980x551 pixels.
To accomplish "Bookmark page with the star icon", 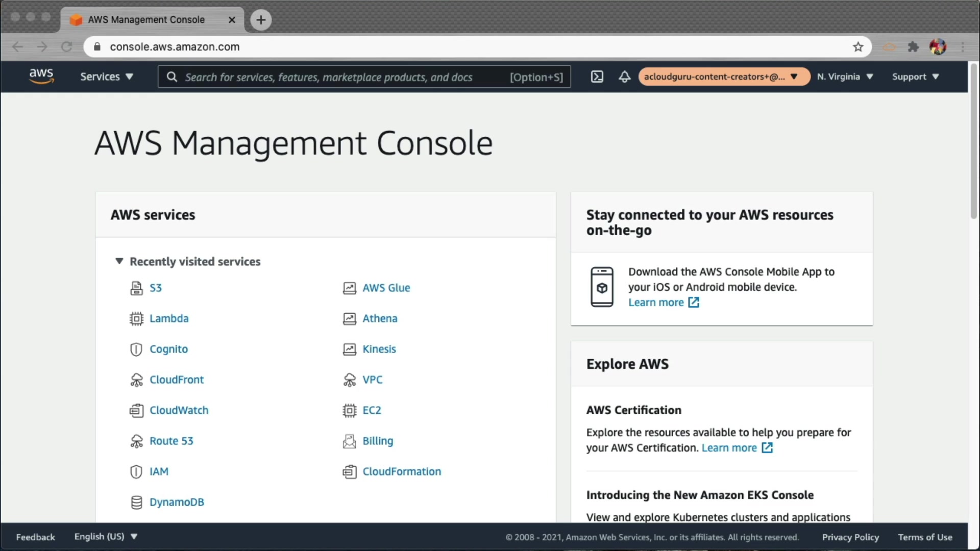I will point(858,47).
